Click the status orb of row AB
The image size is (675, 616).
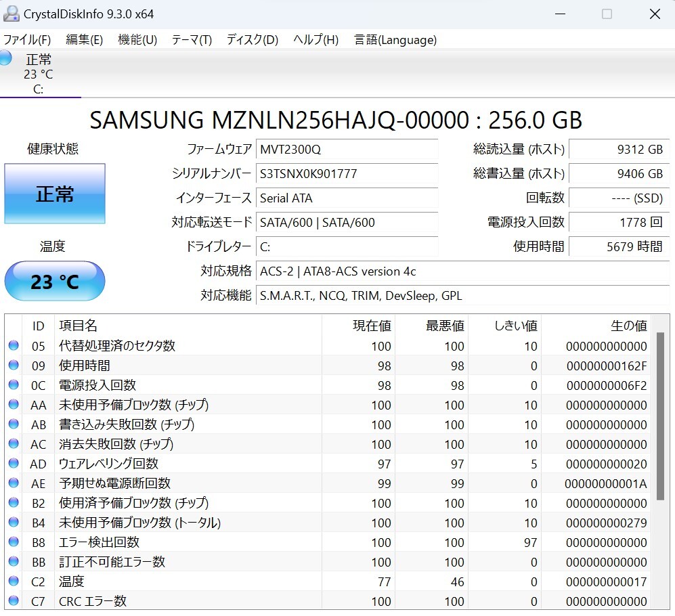pyautogui.click(x=14, y=424)
